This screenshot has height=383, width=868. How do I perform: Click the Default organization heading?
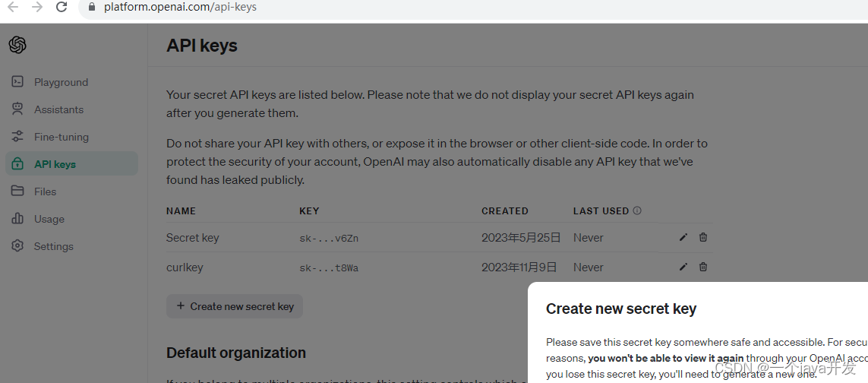click(236, 353)
